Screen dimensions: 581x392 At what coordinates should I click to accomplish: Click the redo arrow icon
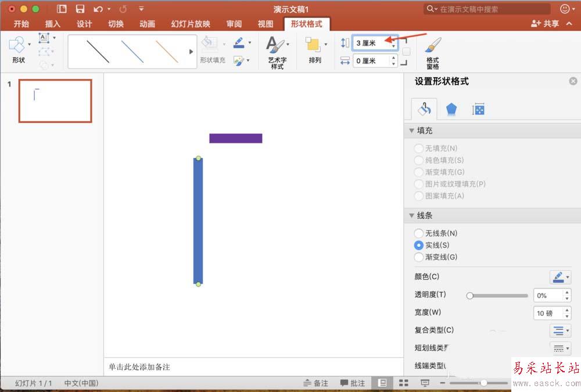[x=123, y=9]
